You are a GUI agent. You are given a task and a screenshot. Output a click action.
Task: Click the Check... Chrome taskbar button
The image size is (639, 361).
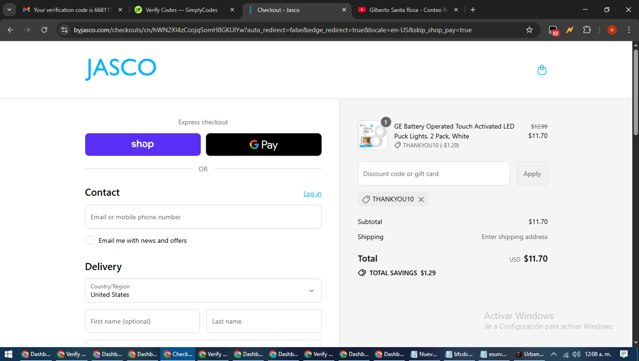[x=178, y=354]
